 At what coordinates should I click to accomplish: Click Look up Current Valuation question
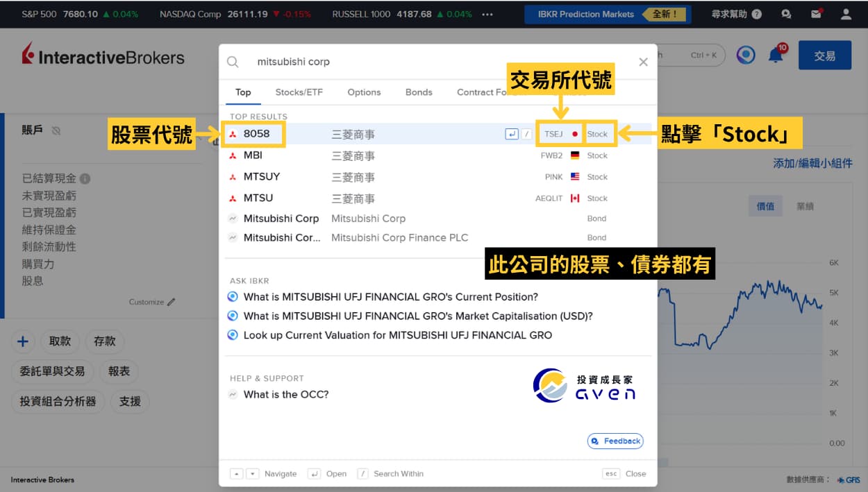398,335
